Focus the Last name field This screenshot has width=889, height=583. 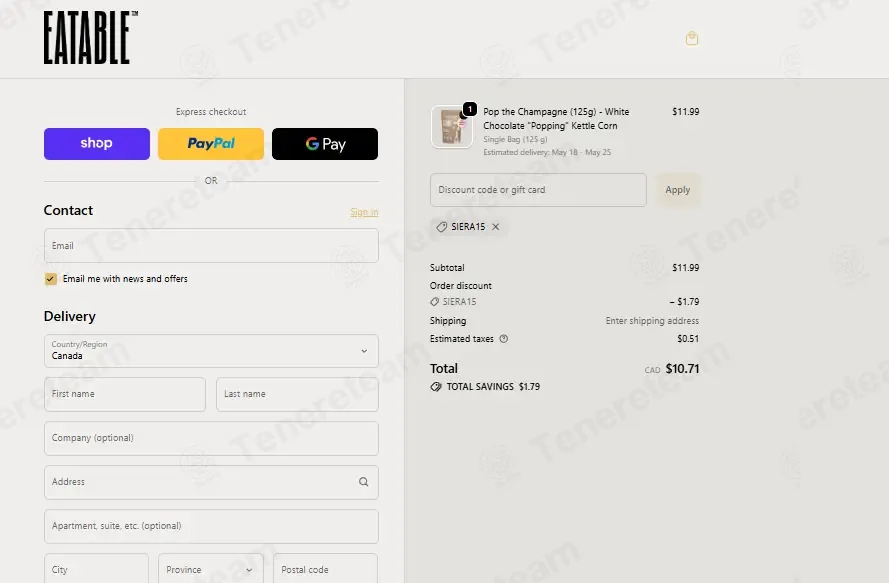point(297,394)
